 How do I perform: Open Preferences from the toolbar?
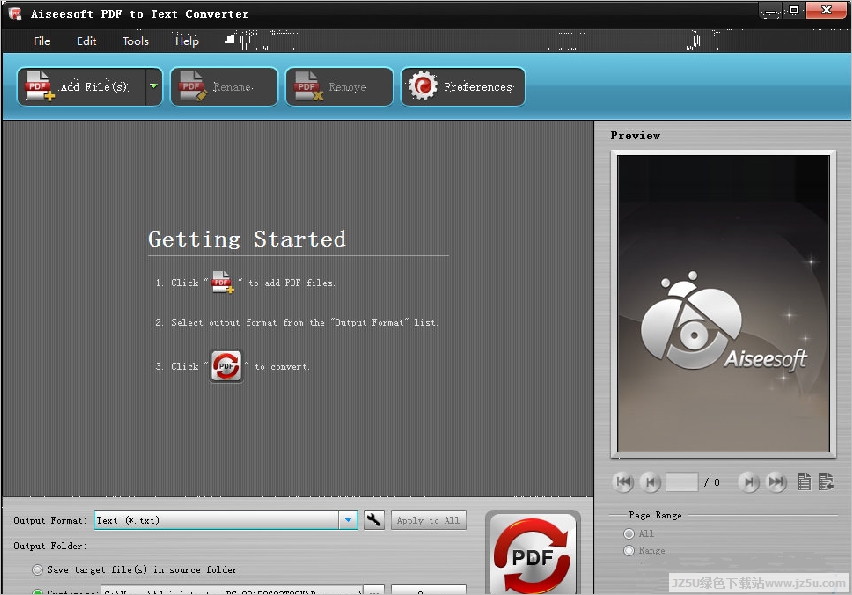coord(463,87)
